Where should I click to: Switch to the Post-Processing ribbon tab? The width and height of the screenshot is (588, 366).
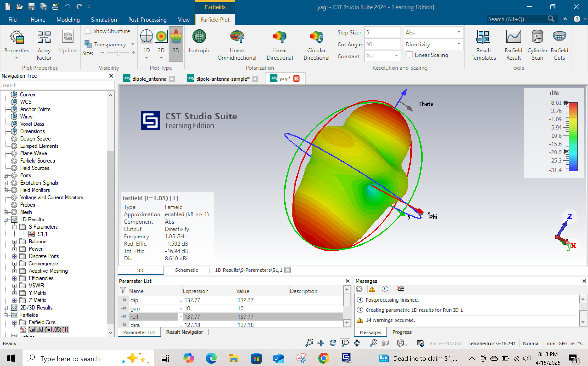147,20
